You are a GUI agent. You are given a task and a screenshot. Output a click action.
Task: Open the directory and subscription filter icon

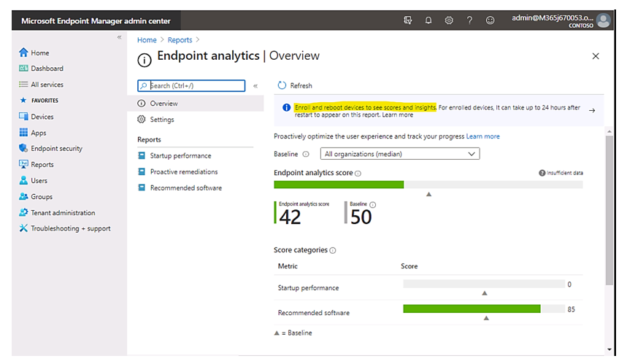407,20
